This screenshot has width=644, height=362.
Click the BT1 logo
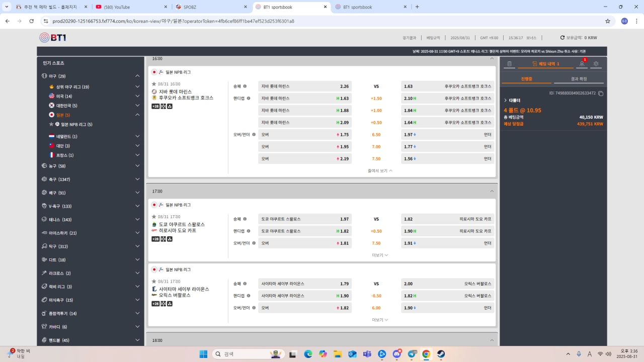(53, 38)
